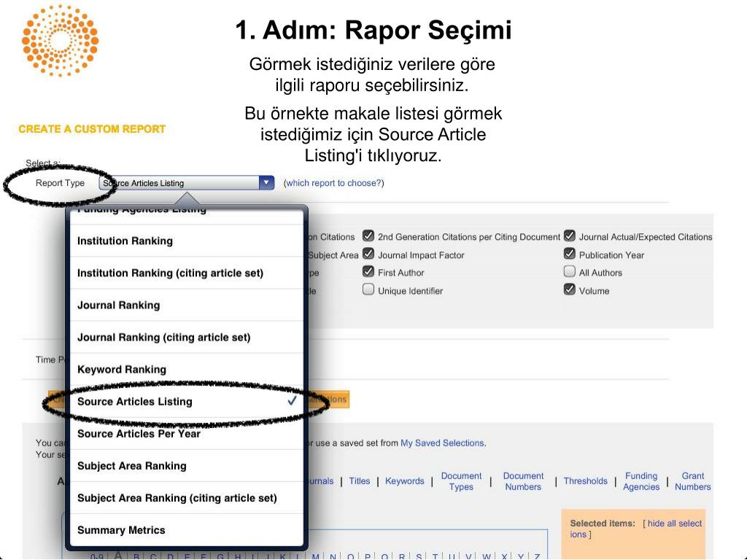Choose Institution Ranking from the list
Viewport: 747px width, 560px height.
tap(187, 241)
